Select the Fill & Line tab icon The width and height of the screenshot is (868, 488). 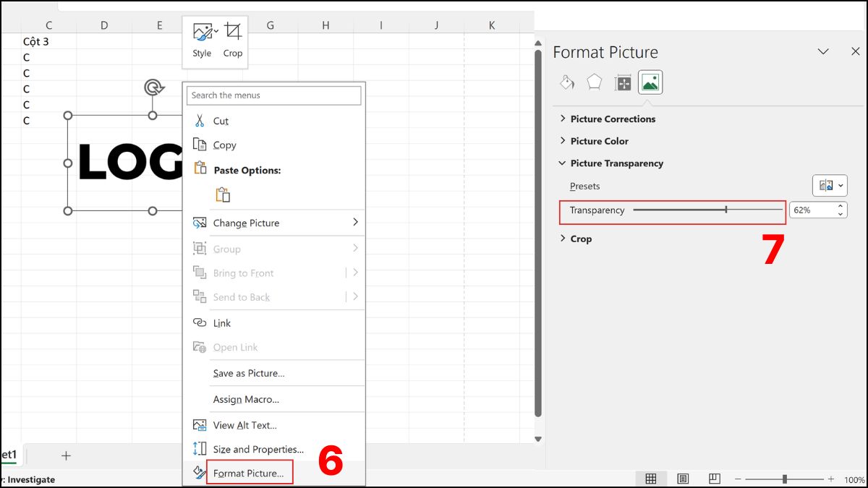566,82
